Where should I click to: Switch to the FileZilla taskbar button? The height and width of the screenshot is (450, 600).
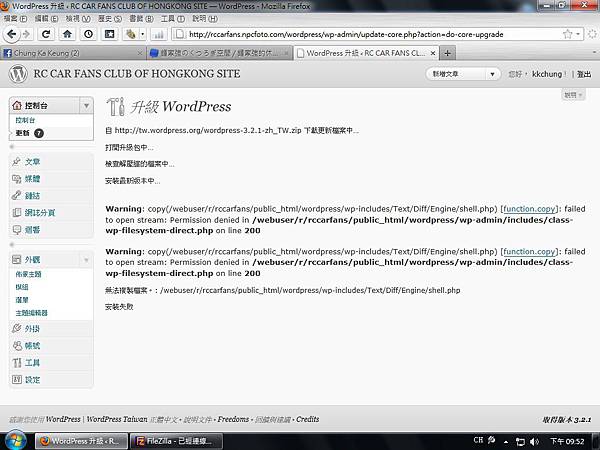[x=176, y=441]
